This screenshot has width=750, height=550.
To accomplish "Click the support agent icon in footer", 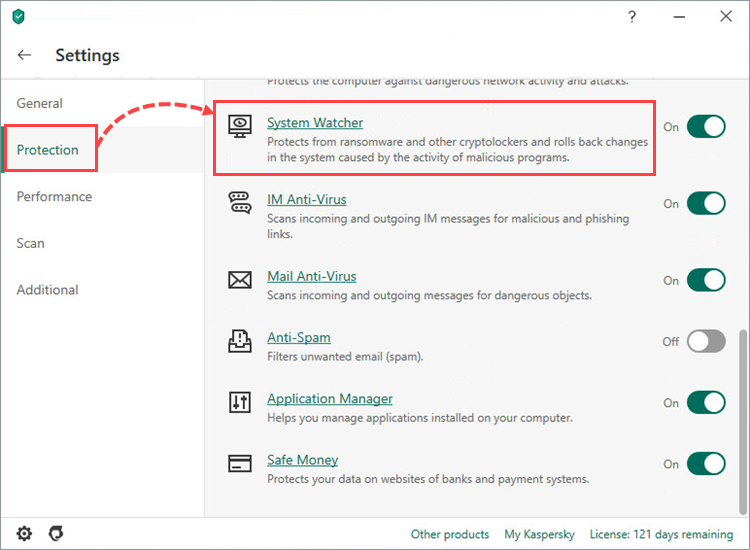I will click(x=57, y=533).
